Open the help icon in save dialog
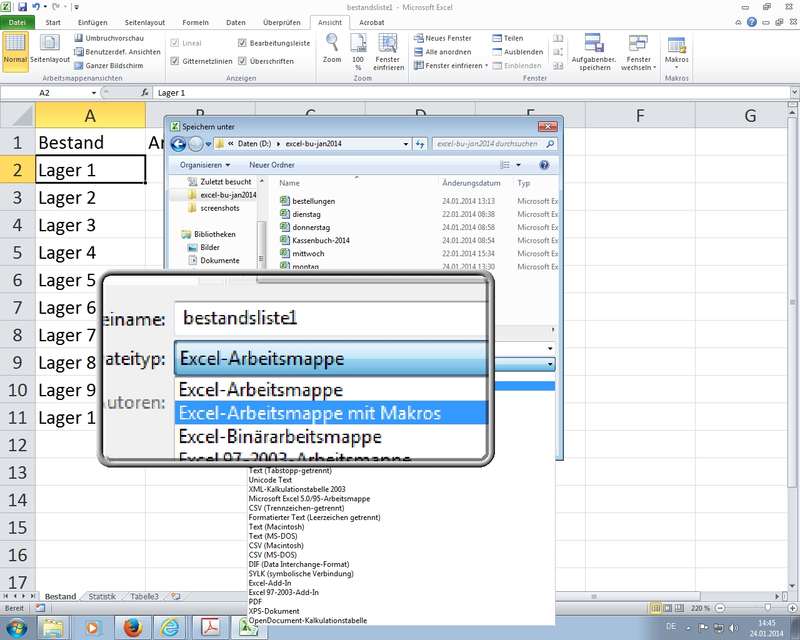The image size is (800, 640). tap(544, 164)
